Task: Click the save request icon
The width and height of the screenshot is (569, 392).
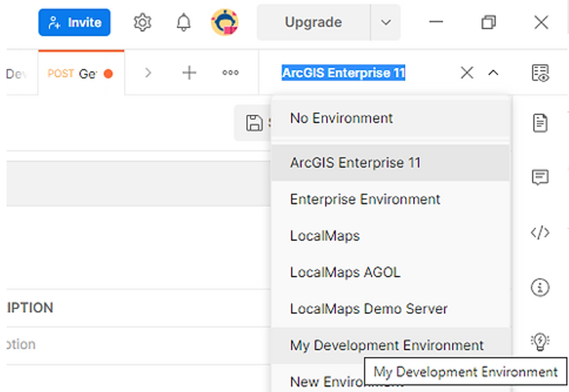Action: [x=254, y=123]
